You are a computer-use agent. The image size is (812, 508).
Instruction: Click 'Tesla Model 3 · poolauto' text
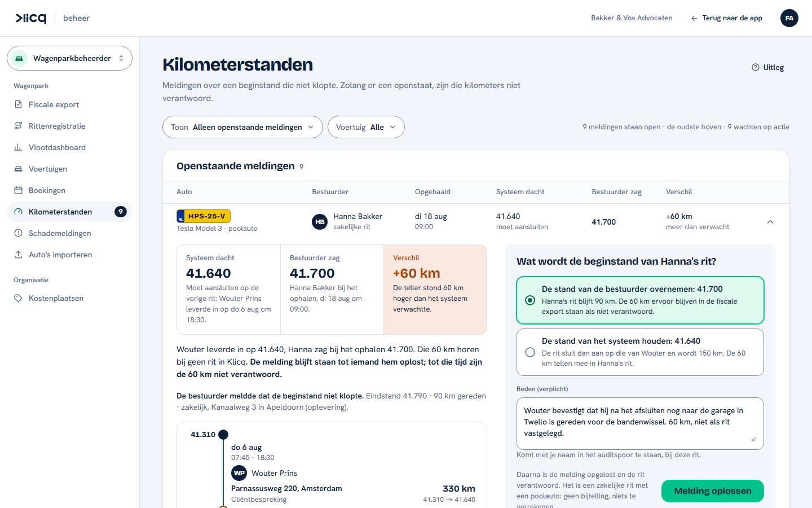(x=217, y=229)
